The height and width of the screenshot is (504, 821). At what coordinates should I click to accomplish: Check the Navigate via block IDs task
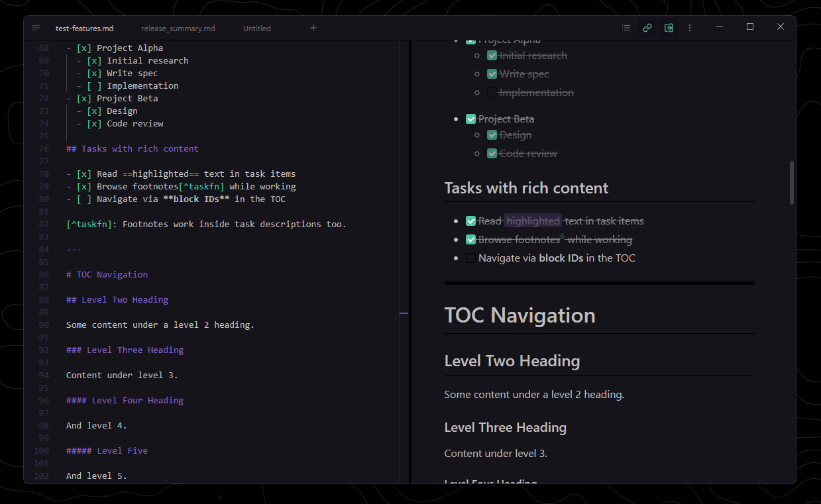[x=470, y=258]
